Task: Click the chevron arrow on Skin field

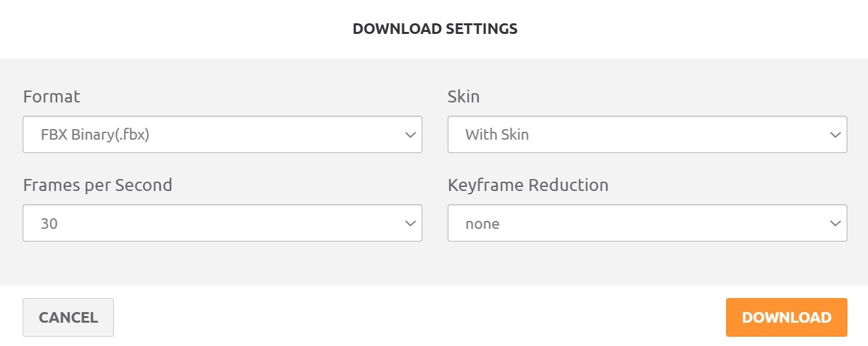Action: click(x=835, y=135)
